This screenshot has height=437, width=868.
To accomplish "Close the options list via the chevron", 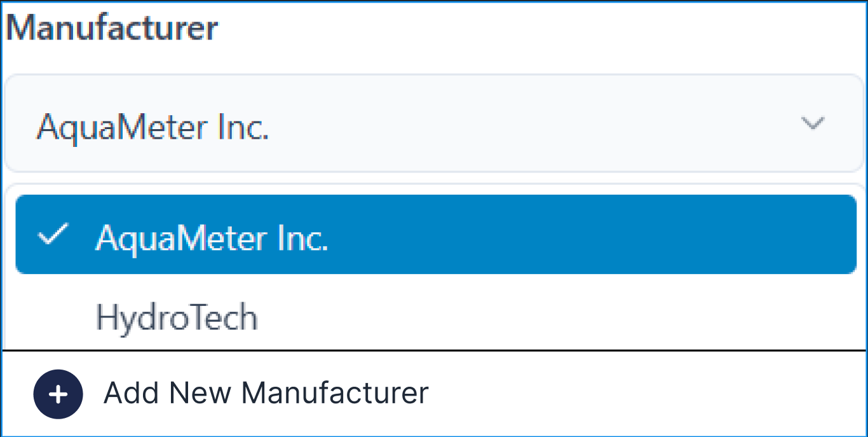I will 813,123.
